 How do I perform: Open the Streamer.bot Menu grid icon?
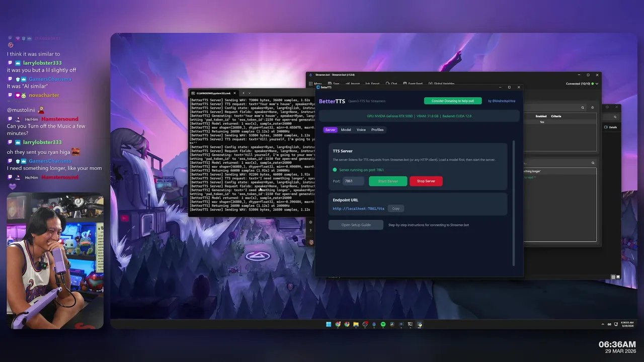(311, 83)
